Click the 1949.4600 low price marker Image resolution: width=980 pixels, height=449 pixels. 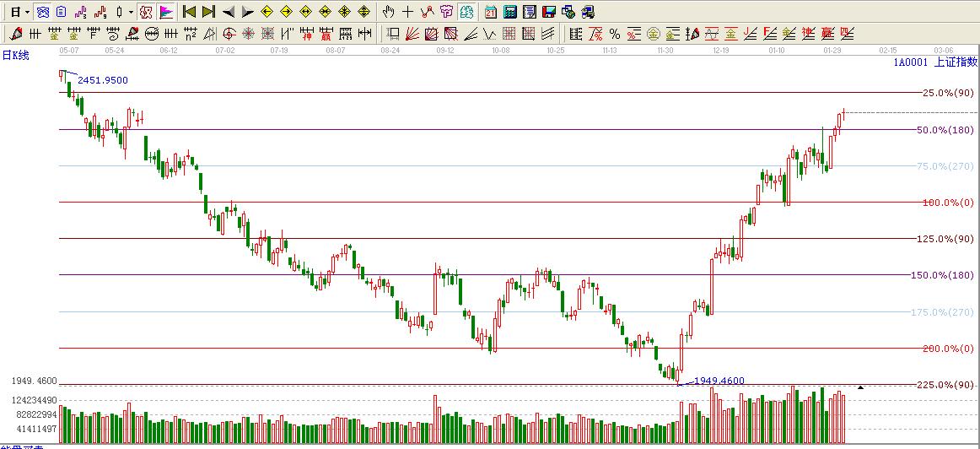(x=719, y=381)
